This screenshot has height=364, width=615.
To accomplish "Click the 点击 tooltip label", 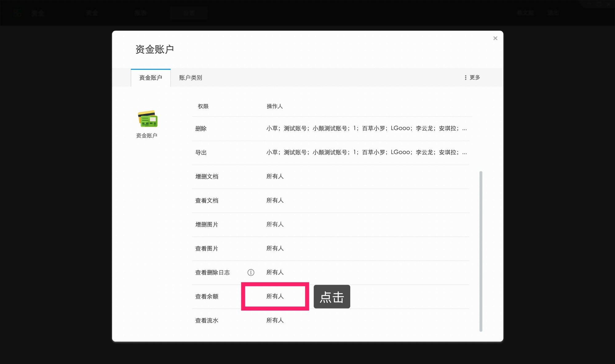I will point(332,296).
